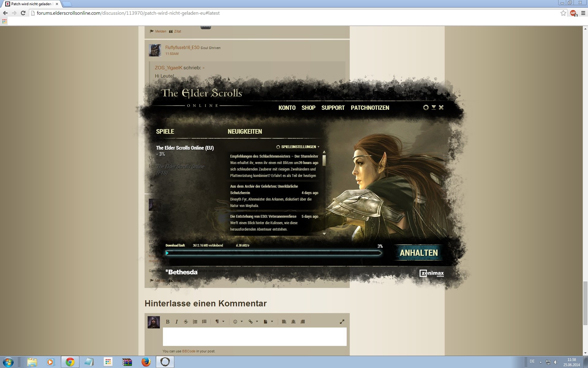Viewport: 588px width, 368px height.
Task: Open the KONTO menu in launcher
Action: [x=287, y=108]
